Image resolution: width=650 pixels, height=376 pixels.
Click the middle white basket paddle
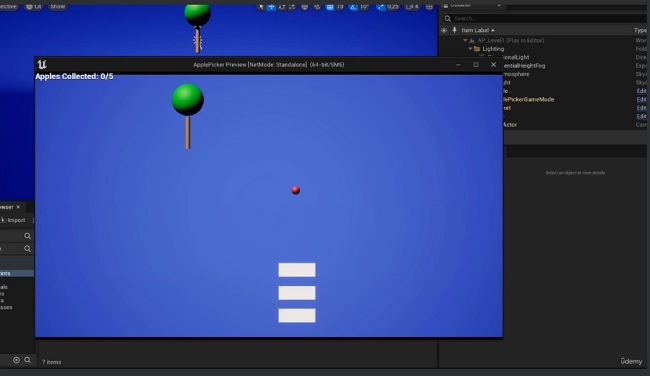tap(297, 293)
